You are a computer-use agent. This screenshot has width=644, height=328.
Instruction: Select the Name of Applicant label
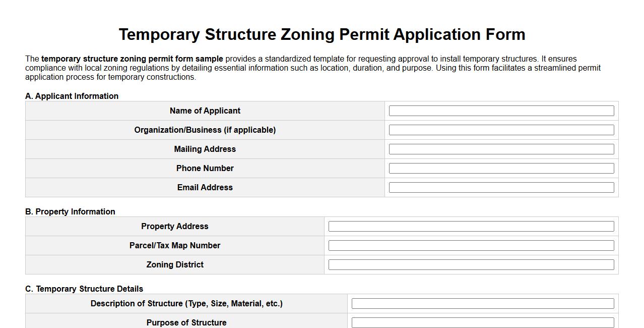[x=205, y=111]
